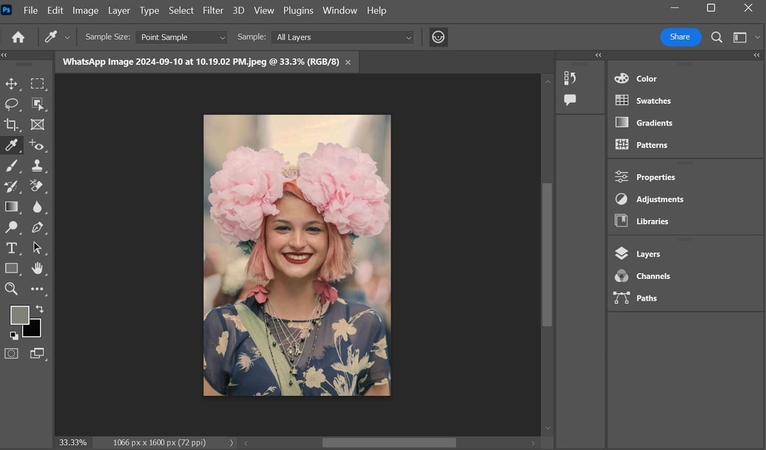Toggle the Show Sampling Ring button
Screen dimensions: 766x450
[x=438, y=37]
